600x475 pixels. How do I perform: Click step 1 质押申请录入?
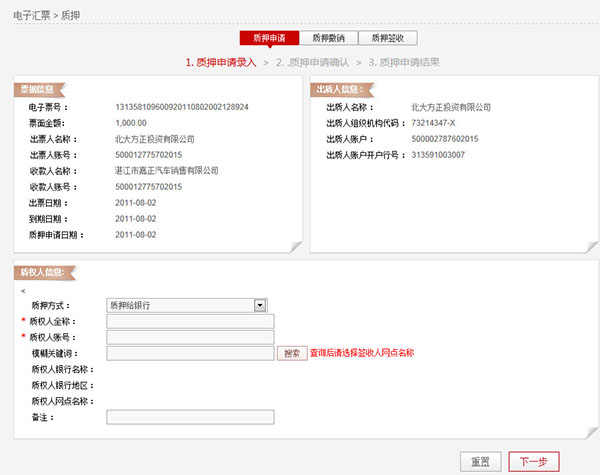pos(221,62)
